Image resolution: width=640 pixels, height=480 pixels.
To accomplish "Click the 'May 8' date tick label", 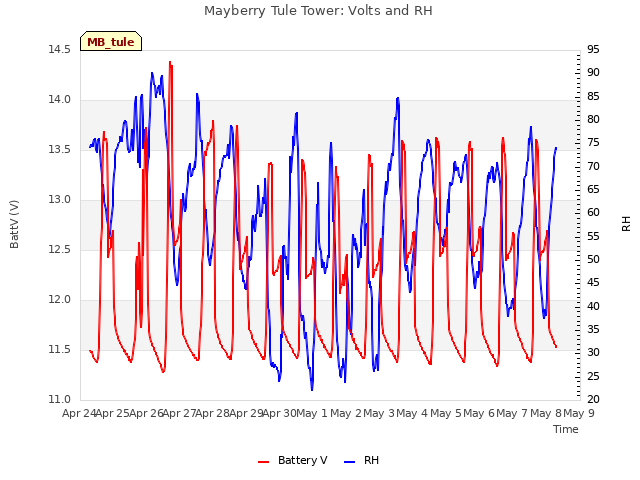I will pos(546,414).
